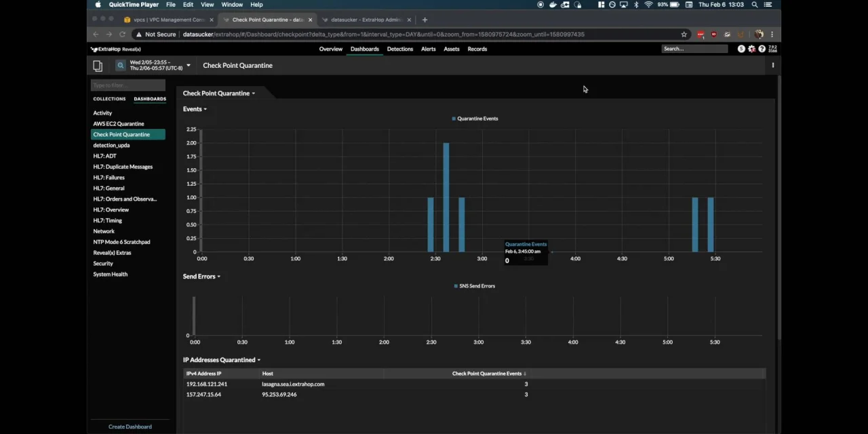Sort by the Host column header
The image size is (868, 434).
point(268,374)
